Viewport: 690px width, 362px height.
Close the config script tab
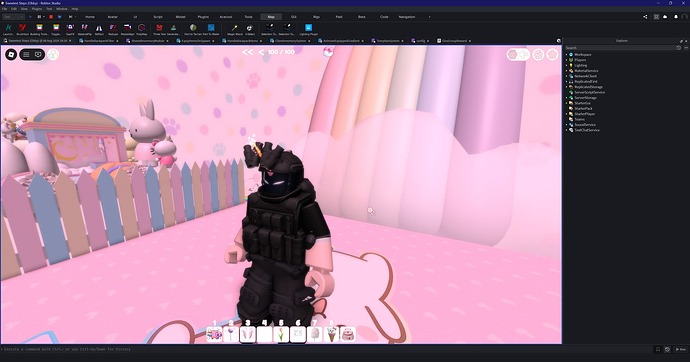point(428,41)
